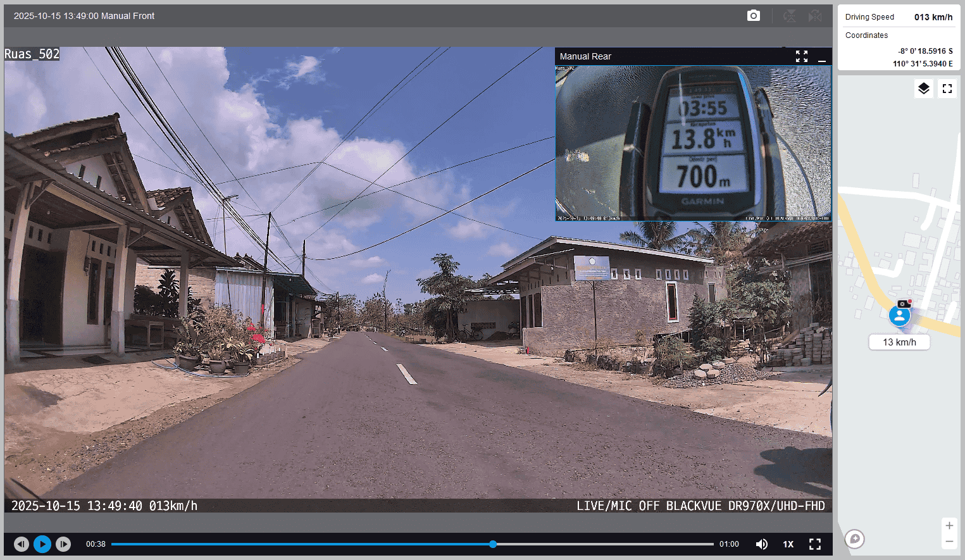Click the round icon at map bottom-left
Image resolution: width=965 pixels, height=560 pixels.
(x=855, y=539)
